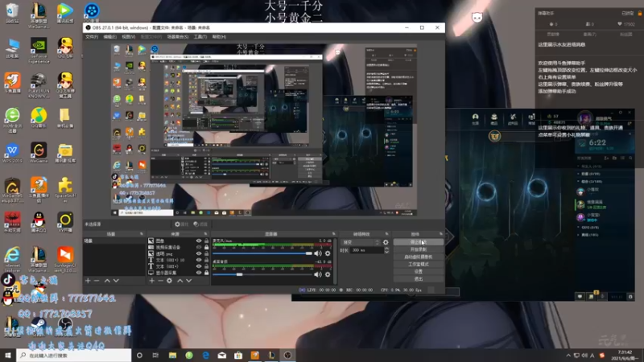
Task: Pop out the Sources dock with its header icon
Action: [x=205, y=234]
